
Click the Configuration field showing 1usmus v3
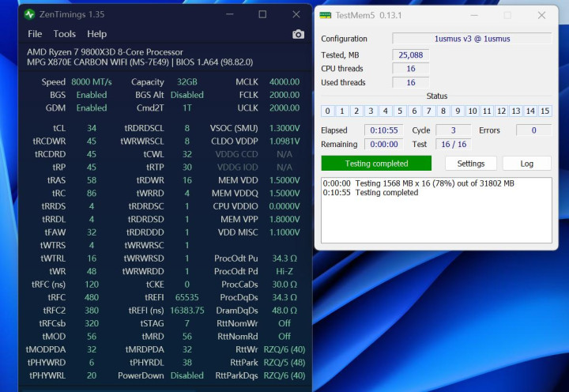pos(472,39)
